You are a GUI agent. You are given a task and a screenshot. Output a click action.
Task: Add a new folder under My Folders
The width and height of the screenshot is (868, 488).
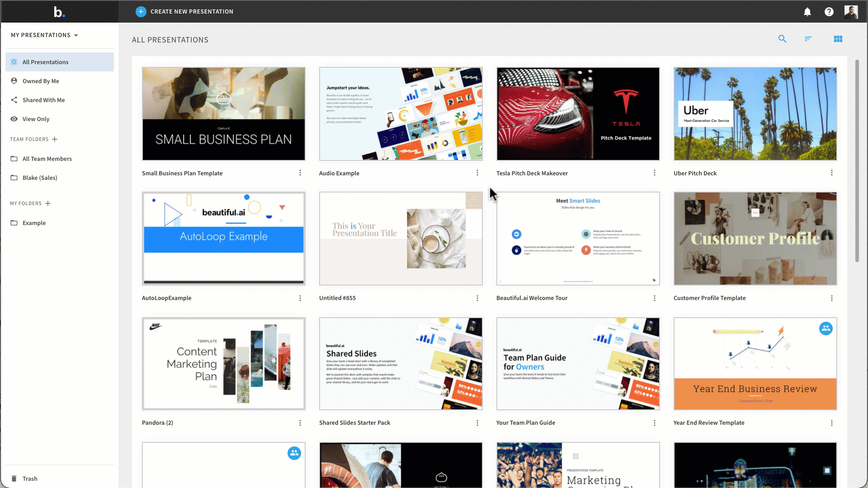tap(48, 203)
